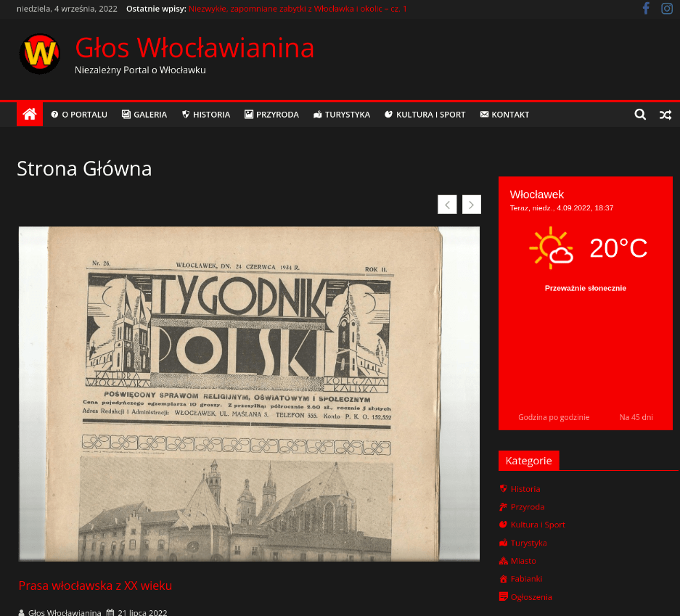Click the Tygodnik Polski newspaper image
Image resolution: width=680 pixels, height=616 pixels.
point(249,393)
